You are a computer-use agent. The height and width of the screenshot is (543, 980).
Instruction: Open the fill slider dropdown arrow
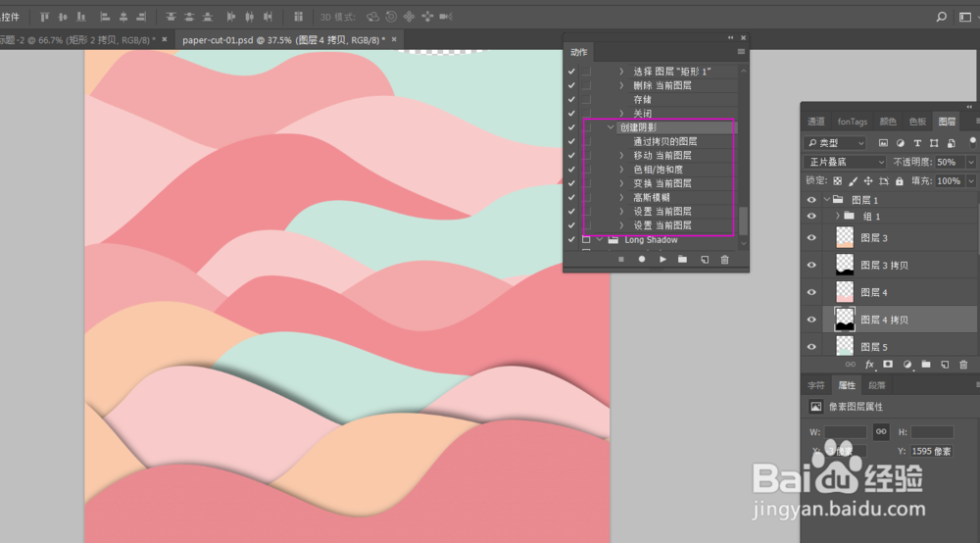970,181
